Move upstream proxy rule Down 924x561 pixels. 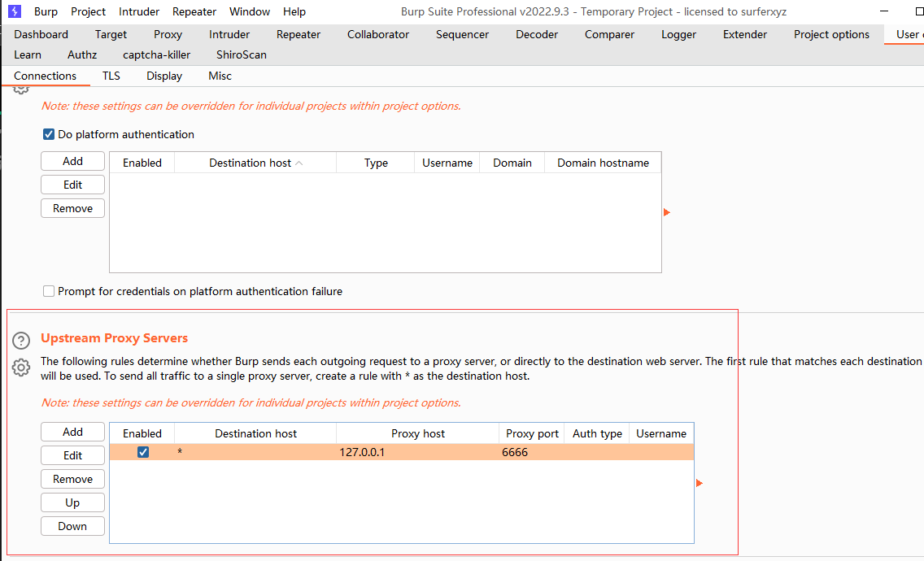[x=72, y=526]
